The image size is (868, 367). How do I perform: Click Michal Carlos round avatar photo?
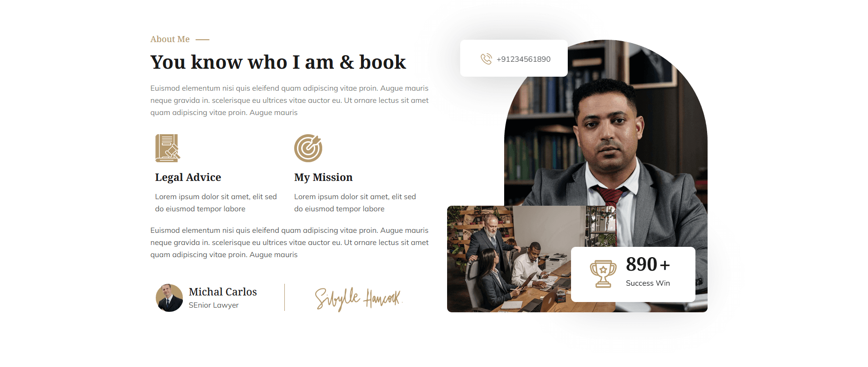point(169,298)
